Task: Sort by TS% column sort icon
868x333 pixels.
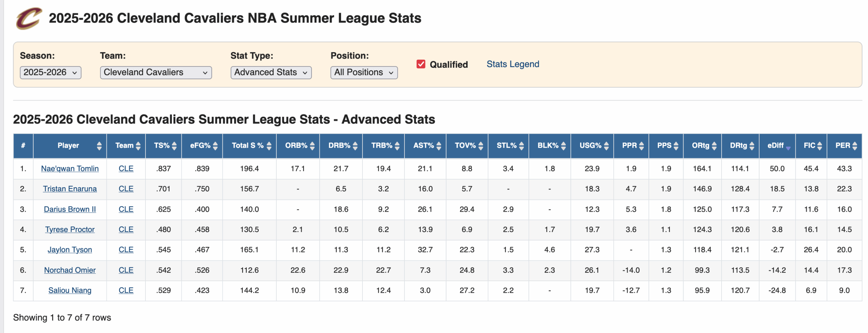Action: [x=174, y=146]
